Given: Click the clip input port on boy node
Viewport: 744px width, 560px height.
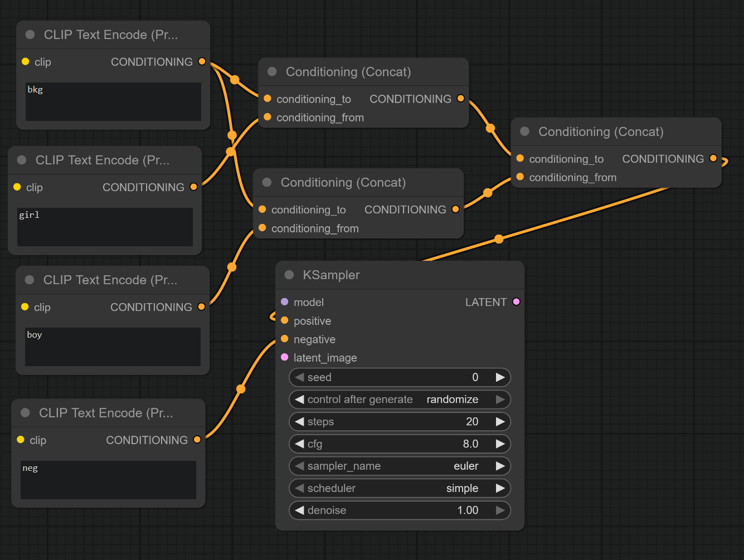Looking at the screenshot, I should click(25, 306).
